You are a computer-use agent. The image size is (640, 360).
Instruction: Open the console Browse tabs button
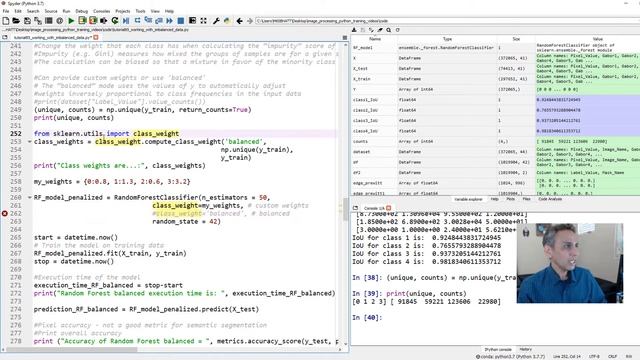[355, 208]
